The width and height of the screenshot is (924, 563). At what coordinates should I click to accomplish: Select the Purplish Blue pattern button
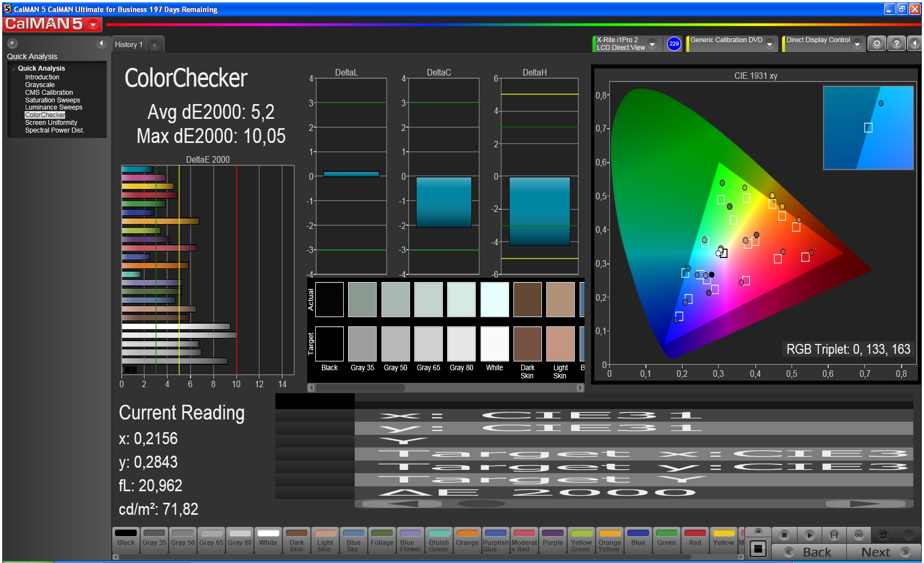coord(496,539)
